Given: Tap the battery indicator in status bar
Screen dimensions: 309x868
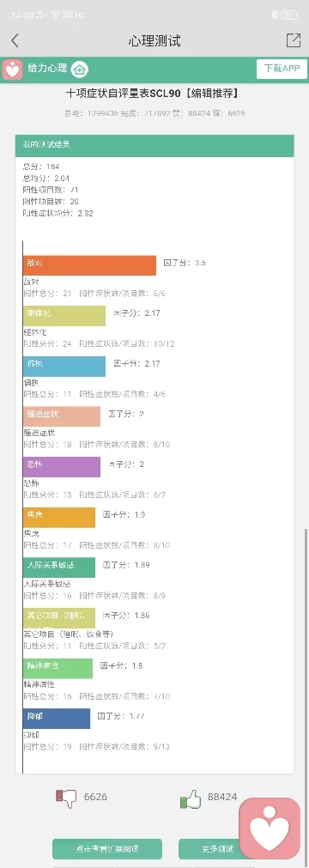Looking at the screenshot, I should coord(289,15).
